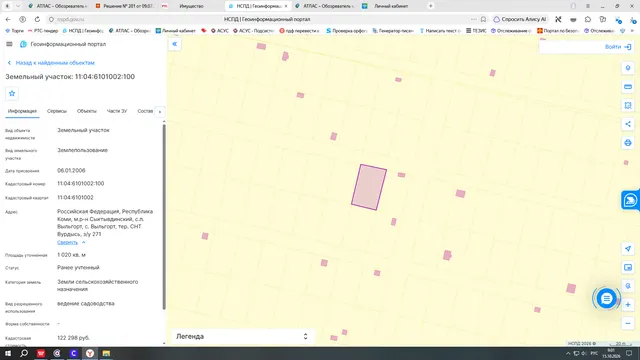This screenshot has width=640, height=360.
Task: Share the map via share icon
Action: (x=628, y=124)
